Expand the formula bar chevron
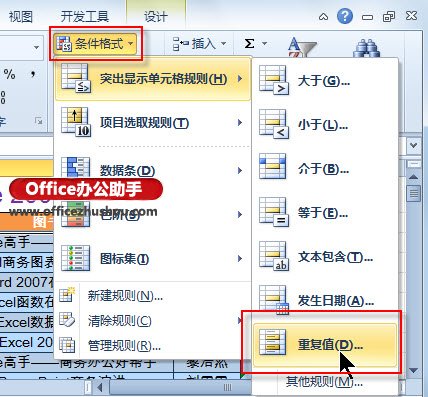 pyautogui.click(x=414, y=146)
